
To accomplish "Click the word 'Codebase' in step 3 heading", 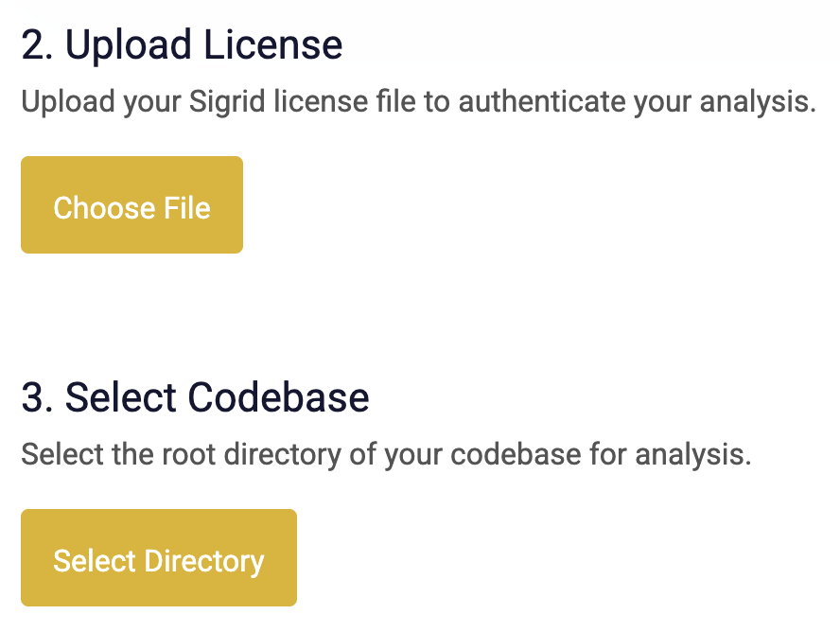I will pos(278,397).
